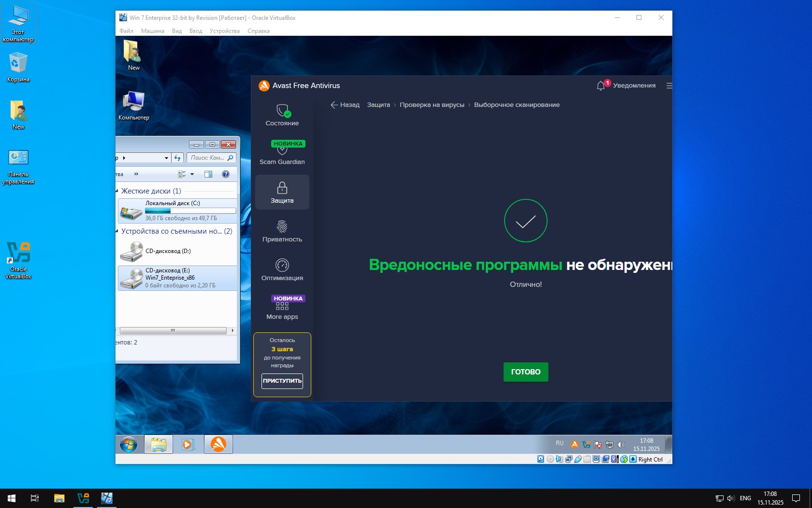Open Explorer view options dropdown arrow
812x508 pixels.
192,174
